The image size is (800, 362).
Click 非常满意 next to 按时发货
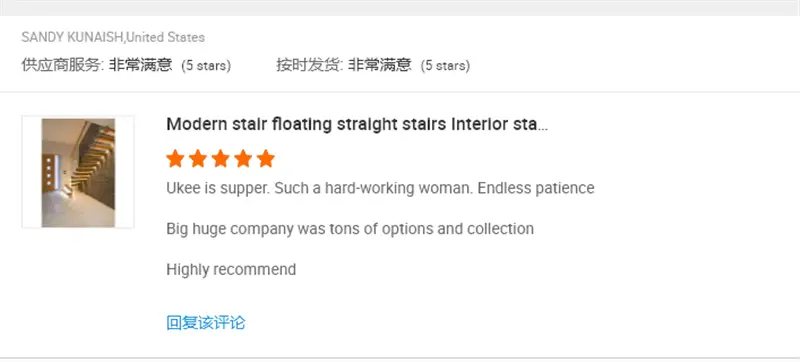click(x=380, y=65)
